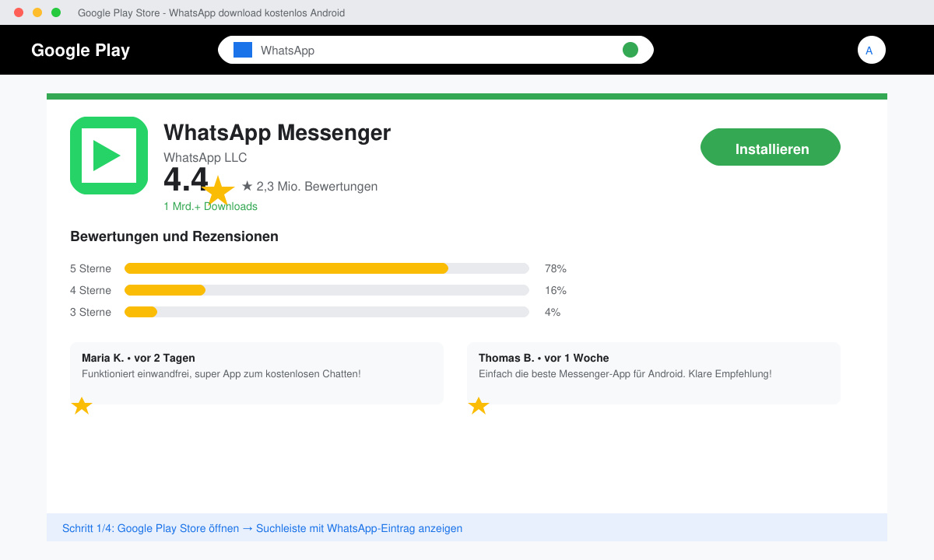Click the star under Maria K.'s review
Viewport: 934px width, 560px height.
82,405
